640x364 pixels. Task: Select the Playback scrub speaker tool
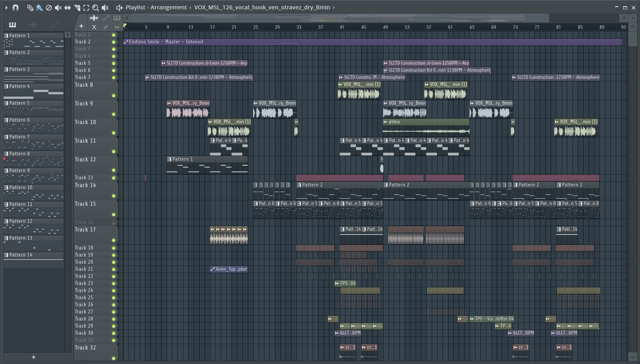coord(105,8)
